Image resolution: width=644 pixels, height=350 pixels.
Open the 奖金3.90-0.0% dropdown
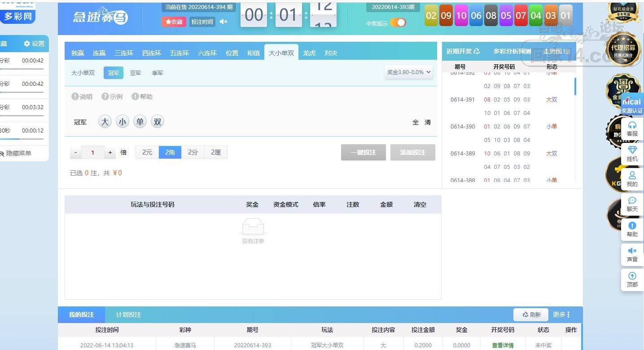409,72
